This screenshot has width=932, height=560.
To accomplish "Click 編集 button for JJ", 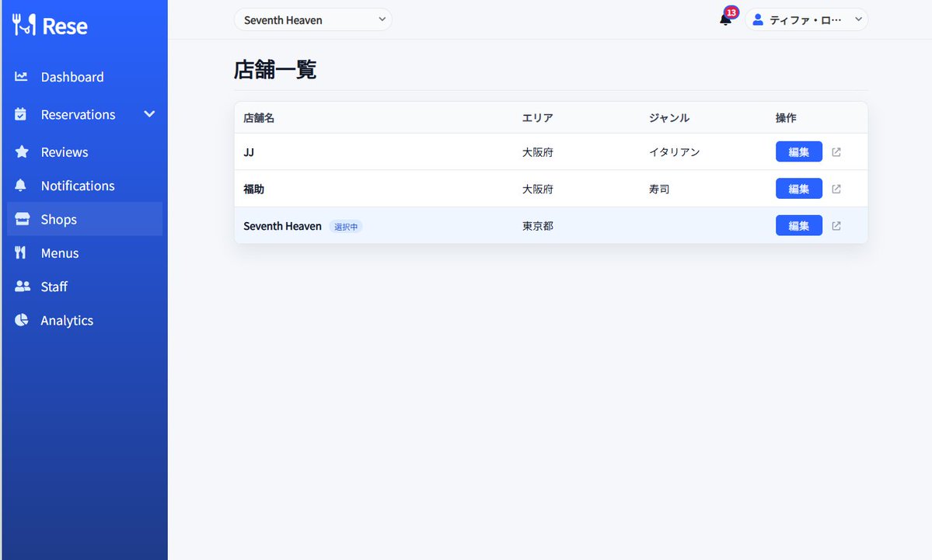I will (x=799, y=152).
